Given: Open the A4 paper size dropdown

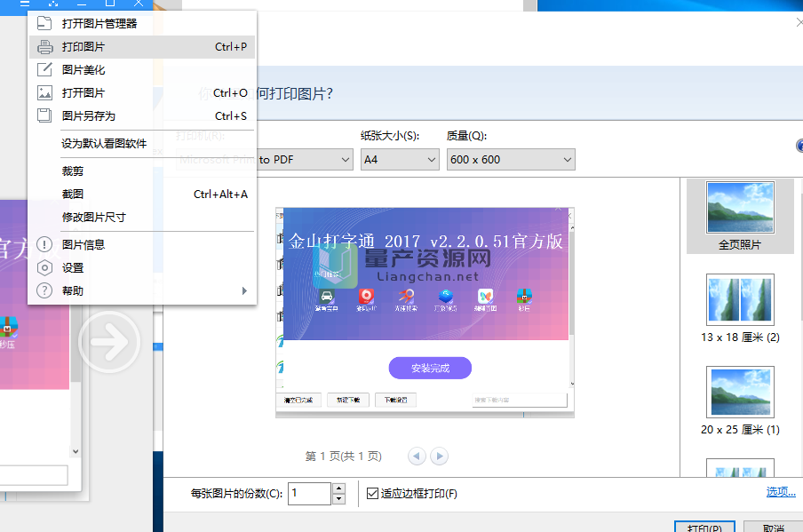Looking at the screenshot, I should tap(400, 160).
